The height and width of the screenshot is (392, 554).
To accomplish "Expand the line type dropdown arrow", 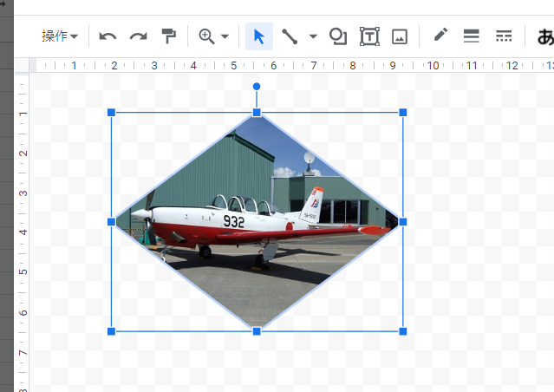I will click(313, 36).
